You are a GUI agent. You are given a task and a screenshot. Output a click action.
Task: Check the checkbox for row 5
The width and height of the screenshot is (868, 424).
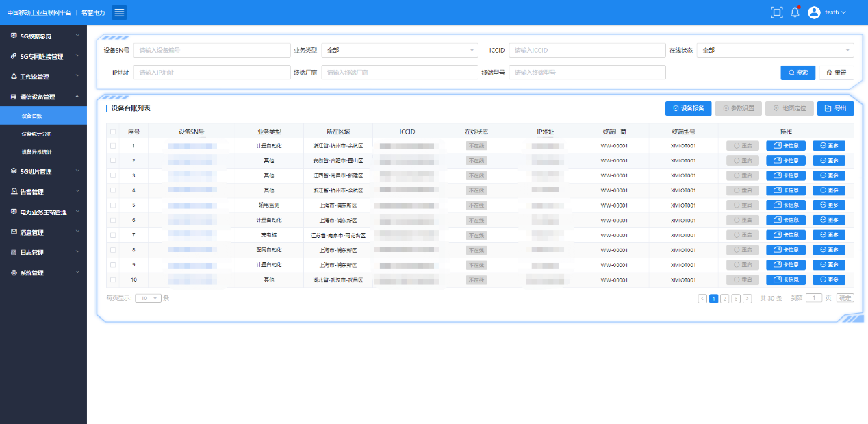click(x=113, y=205)
